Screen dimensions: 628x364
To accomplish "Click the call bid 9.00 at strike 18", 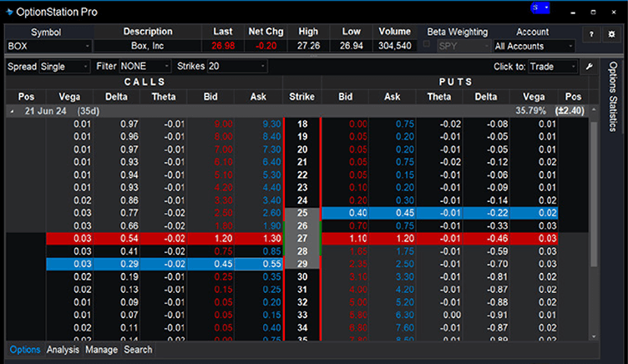I will coord(210,124).
